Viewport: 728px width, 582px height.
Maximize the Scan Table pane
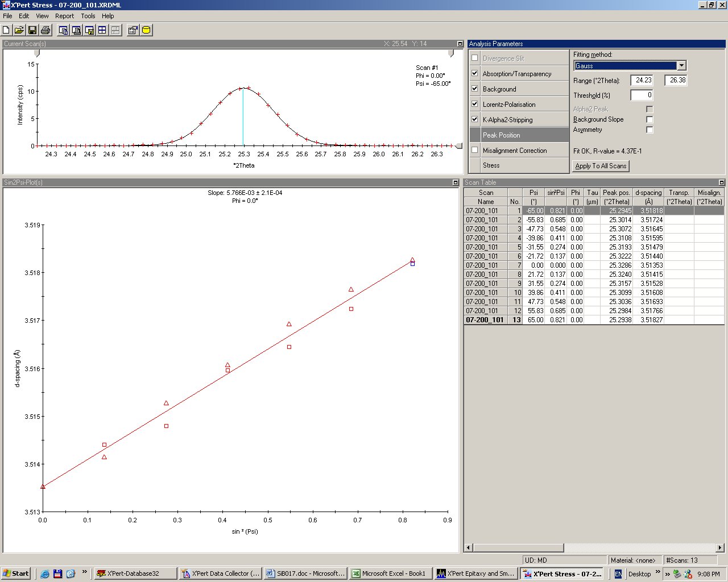tap(722, 182)
